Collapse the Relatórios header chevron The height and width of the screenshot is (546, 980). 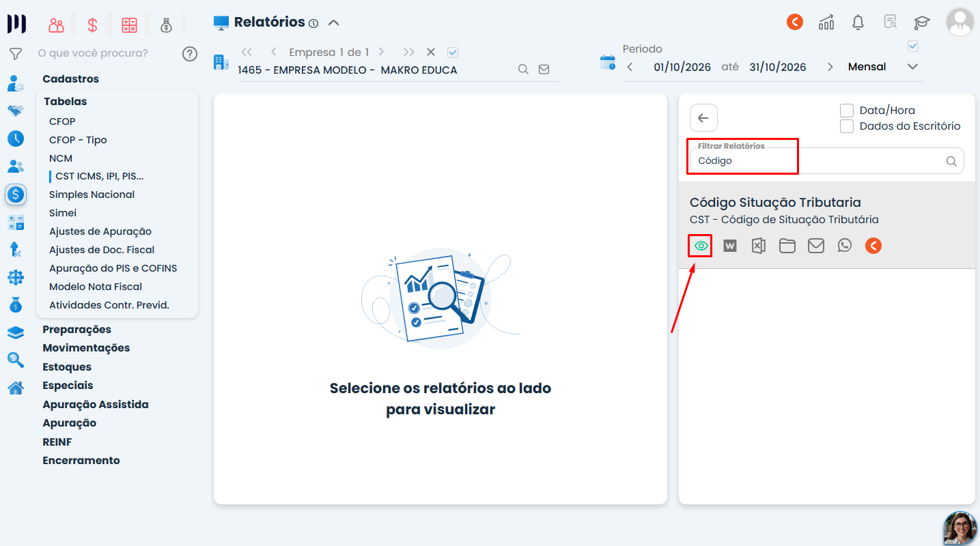click(x=333, y=23)
